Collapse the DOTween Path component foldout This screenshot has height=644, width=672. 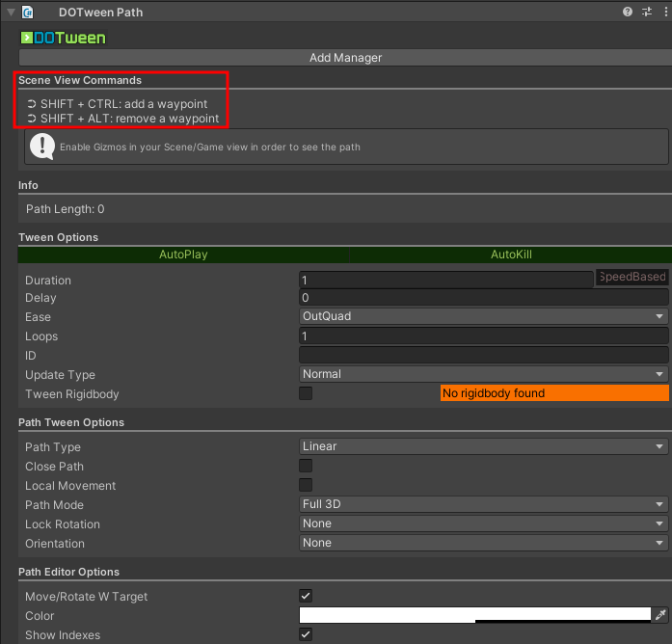point(10,12)
